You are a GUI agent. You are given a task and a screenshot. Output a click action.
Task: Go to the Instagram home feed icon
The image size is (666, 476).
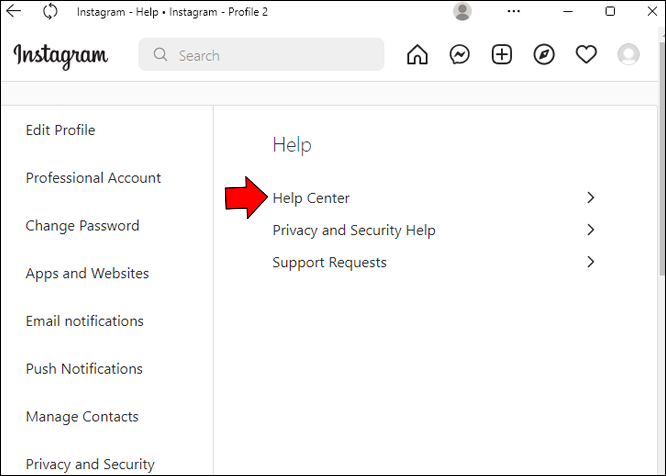click(x=417, y=55)
